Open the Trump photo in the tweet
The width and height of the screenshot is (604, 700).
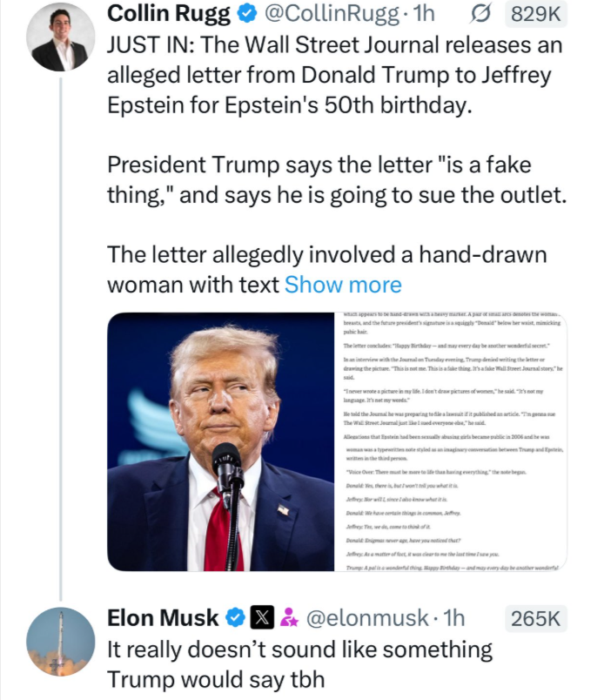[x=222, y=441]
